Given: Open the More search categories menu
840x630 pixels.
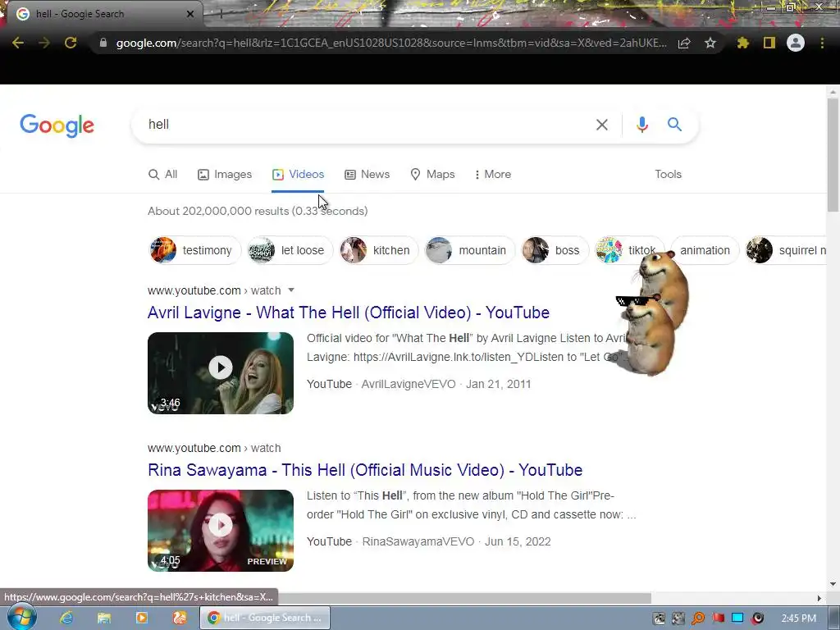Looking at the screenshot, I should (493, 174).
